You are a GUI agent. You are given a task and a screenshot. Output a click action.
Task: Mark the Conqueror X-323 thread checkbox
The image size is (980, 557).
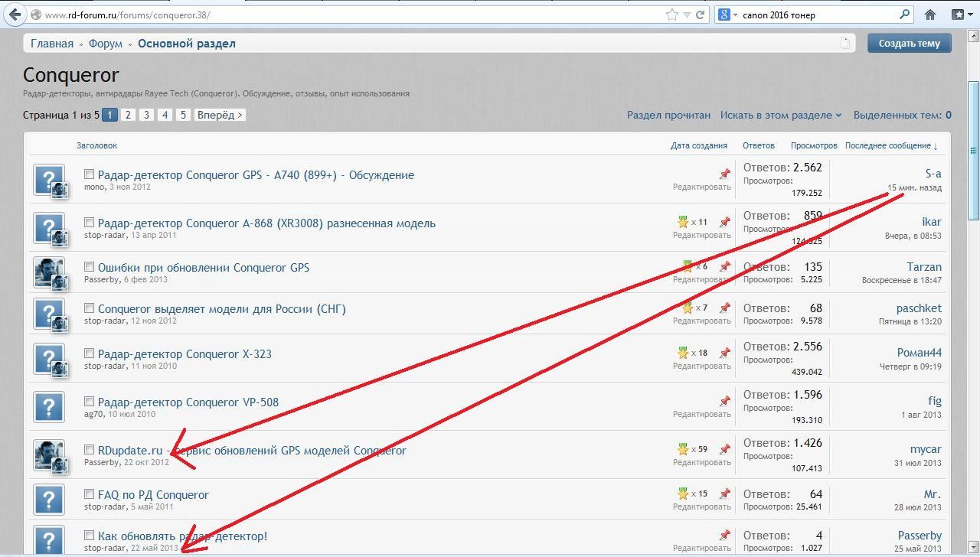click(x=90, y=353)
